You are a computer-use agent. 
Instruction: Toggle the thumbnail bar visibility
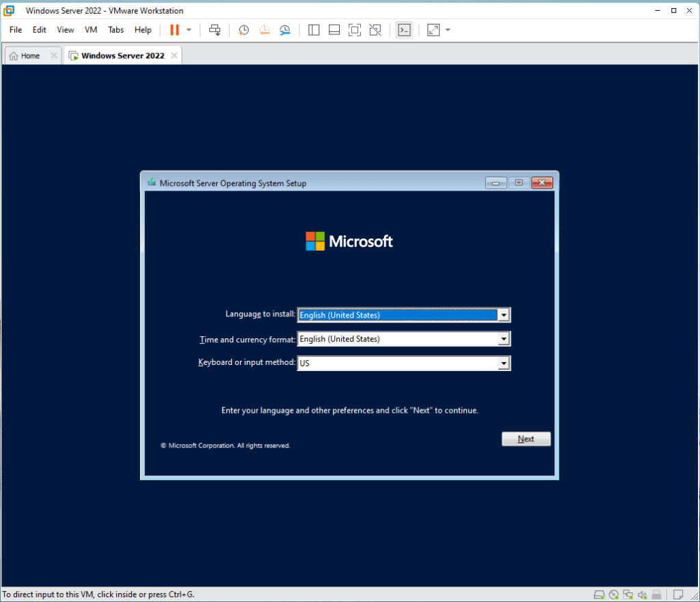(x=334, y=30)
